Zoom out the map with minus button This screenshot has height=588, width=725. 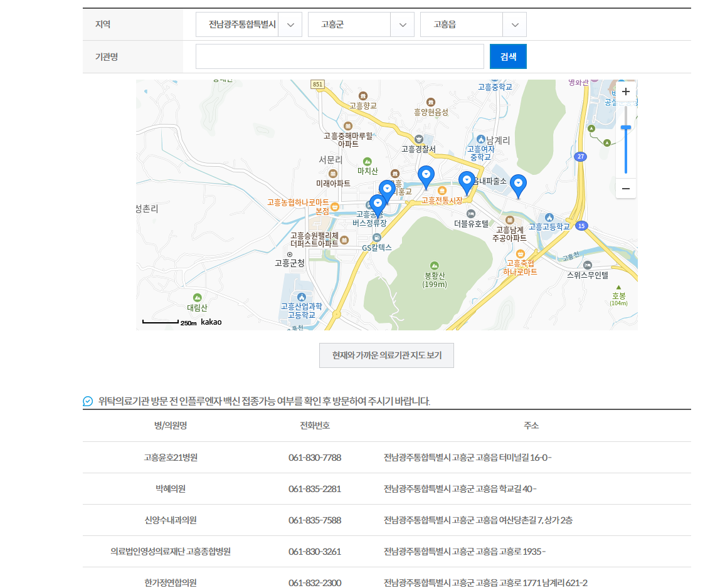click(625, 189)
